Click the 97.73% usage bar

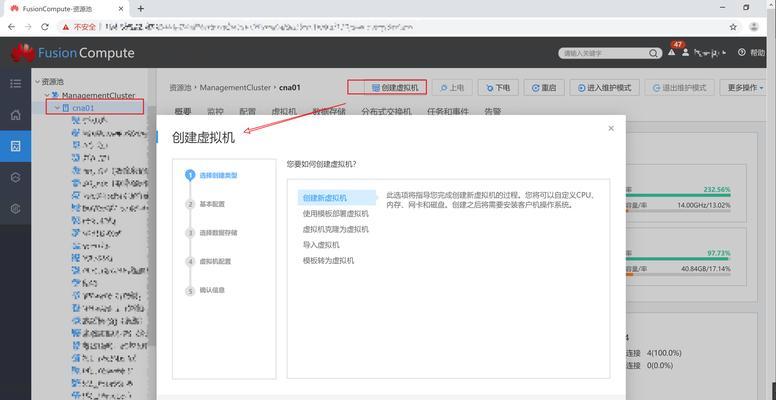(678, 258)
